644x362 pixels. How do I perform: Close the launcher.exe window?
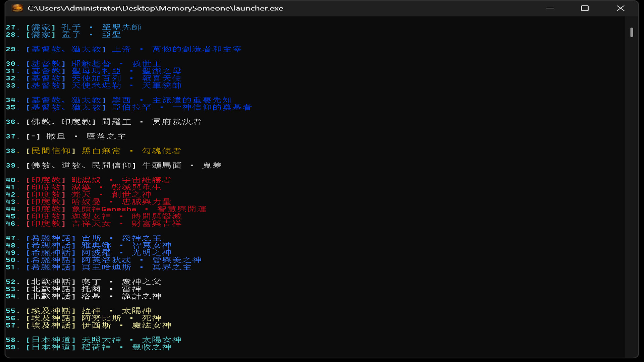click(x=620, y=8)
